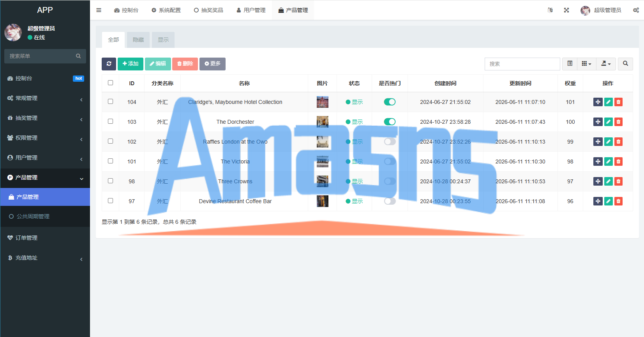Click the green 添加 button
644x337 pixels.
(131, 64)
